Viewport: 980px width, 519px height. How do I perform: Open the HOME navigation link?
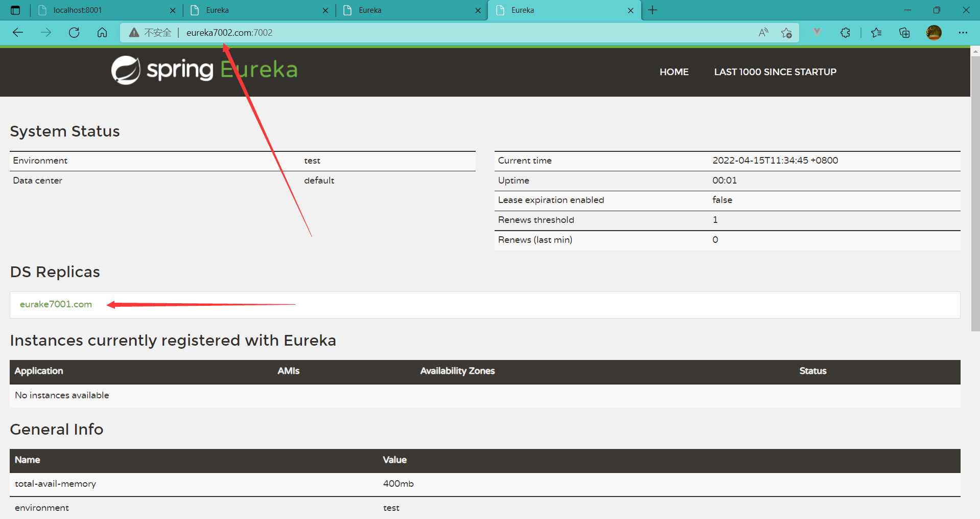pyautogui.click(x=674, y=72)
